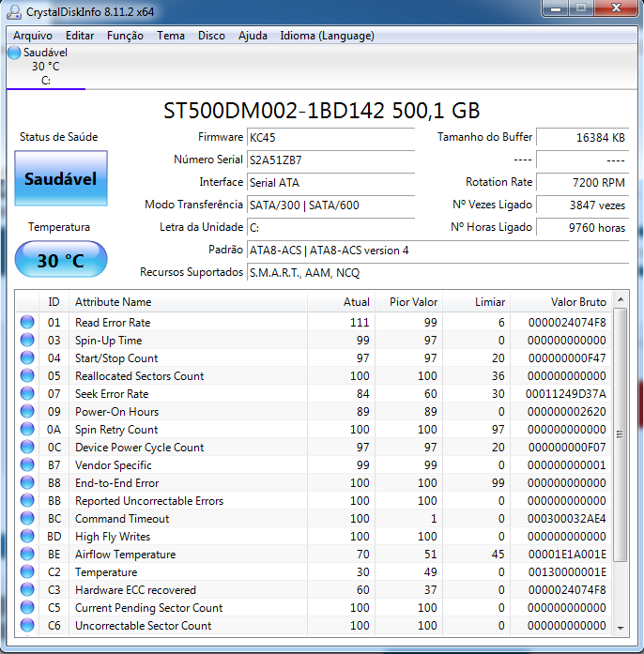
Task: Open the Editar menu
Action: 80,36
